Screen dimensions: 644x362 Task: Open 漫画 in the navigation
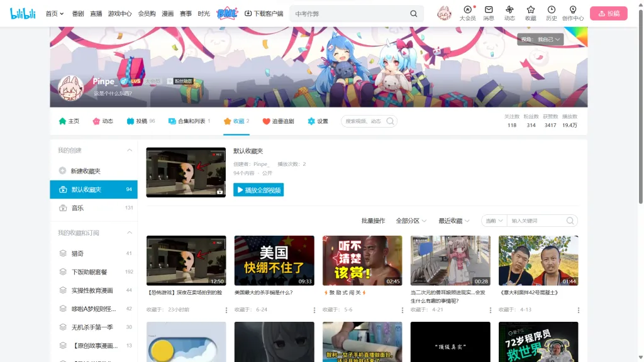pyautogui.click(x=167, y=14)
